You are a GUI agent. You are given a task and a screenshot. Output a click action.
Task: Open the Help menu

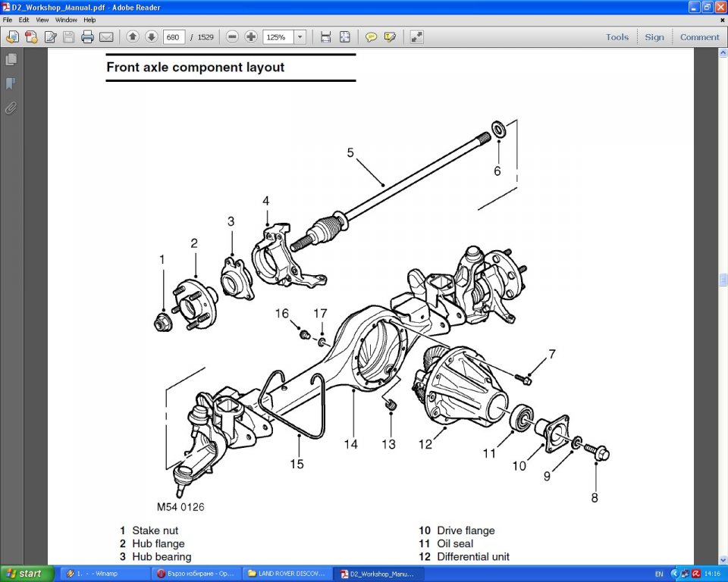click(89, 20)
